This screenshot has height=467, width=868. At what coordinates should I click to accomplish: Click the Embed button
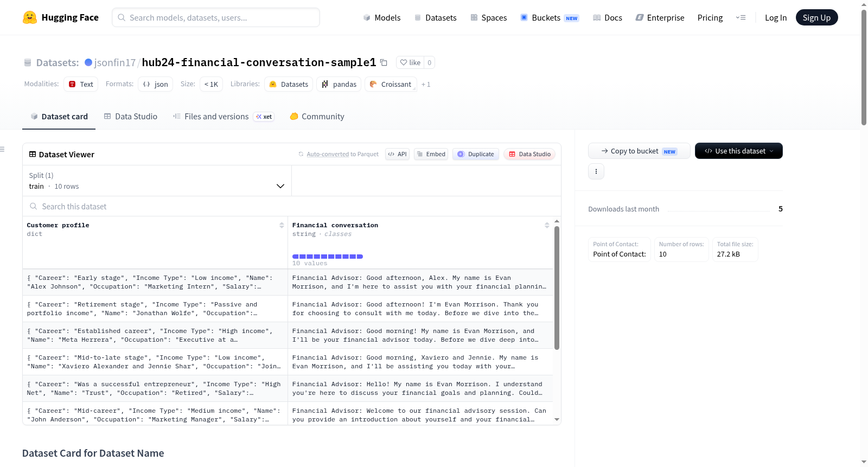pos(431,154)
